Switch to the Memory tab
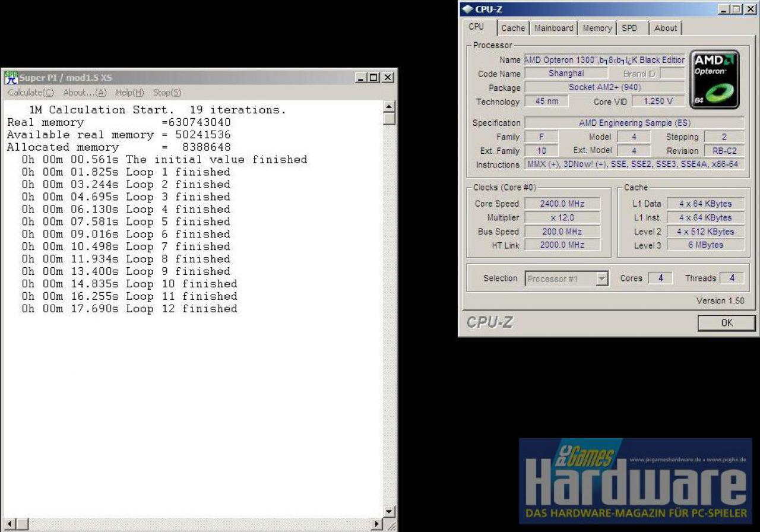The width and height of the screenshot is (760, 532). 597,28
